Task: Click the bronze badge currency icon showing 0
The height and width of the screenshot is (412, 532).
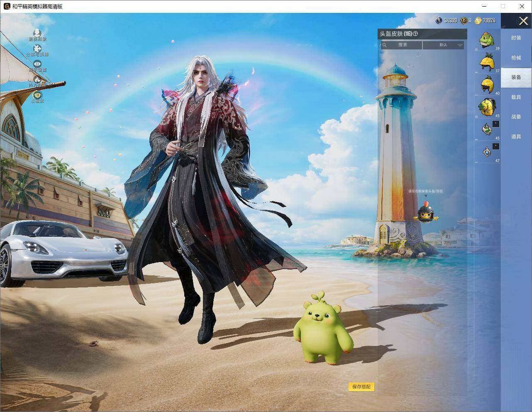Action: 464,20
